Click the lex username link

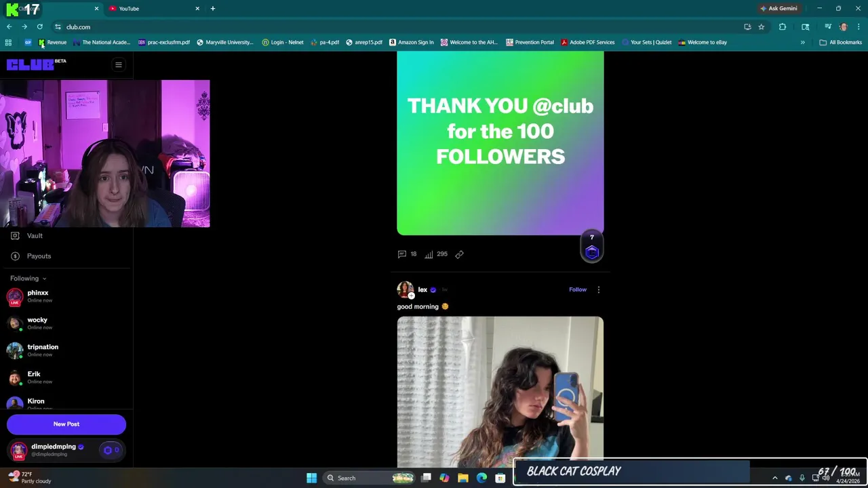pos(422,290)
